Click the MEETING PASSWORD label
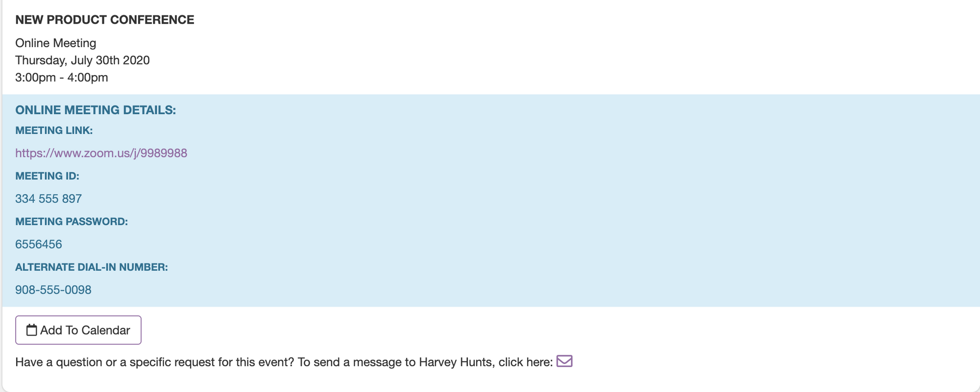Screen dimensions: 980x392 [x=72, y=222]
